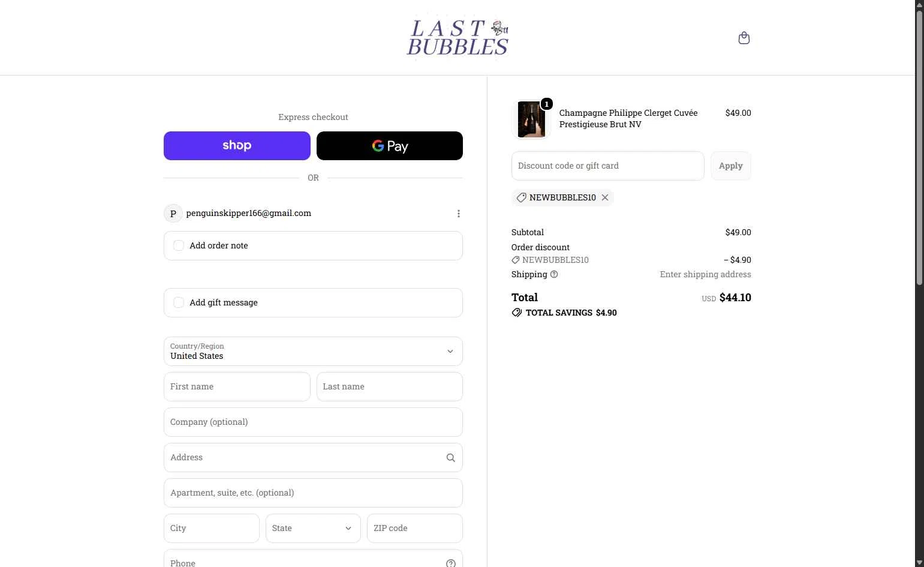Pay with Shop Pay express checkout
This screenshot has height=567, width=924.
point(237,146)
